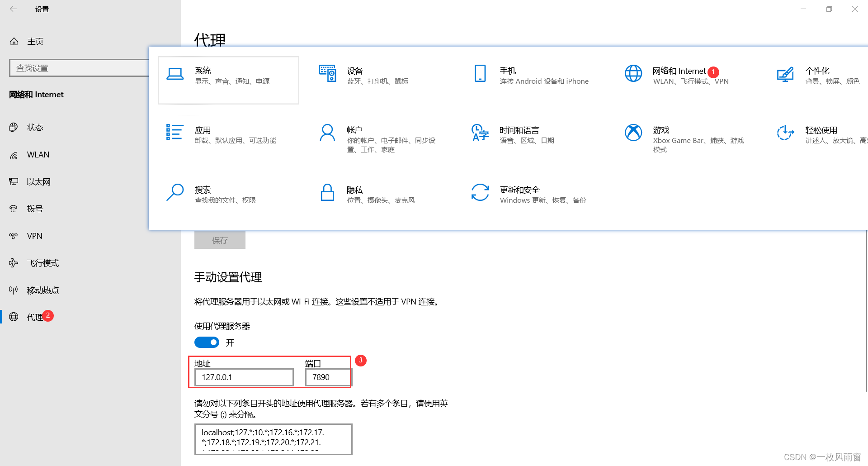This screenshot has height=466, width=868.
Task: Open 轻松使用 Ease of Access icon
Action: point(785,133)
